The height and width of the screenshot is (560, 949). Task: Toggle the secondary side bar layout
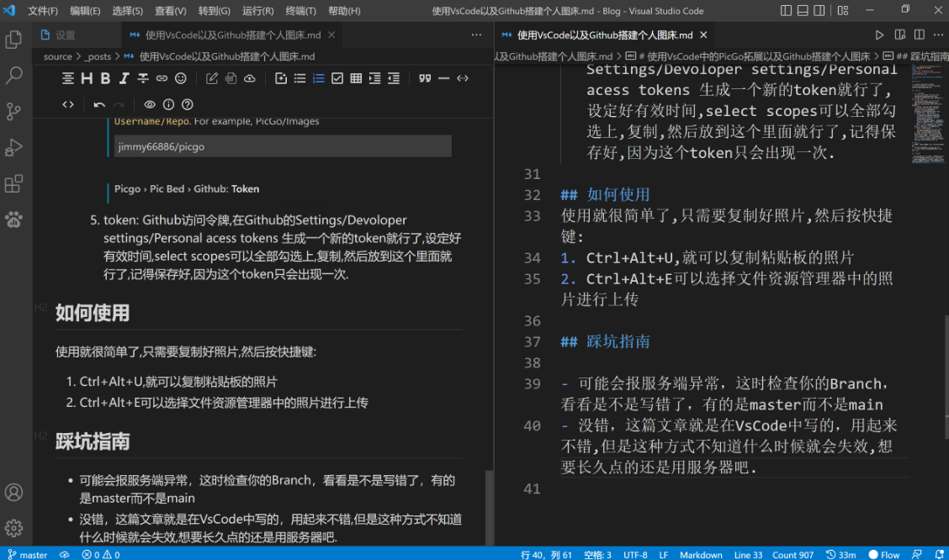819,10
